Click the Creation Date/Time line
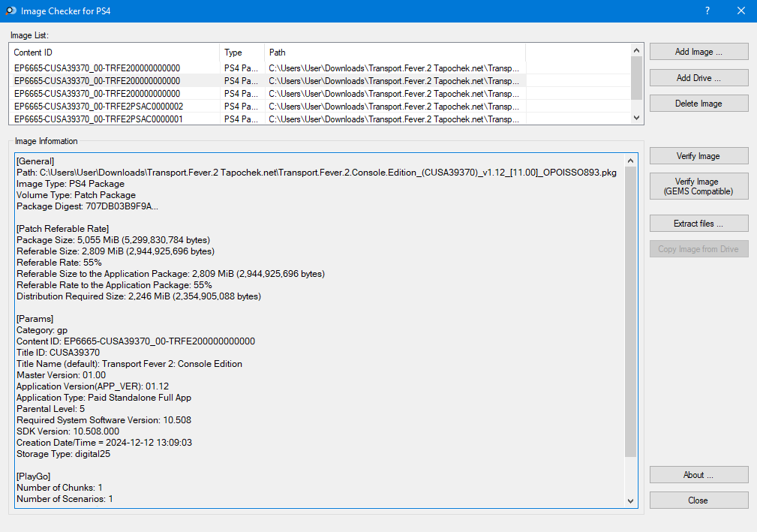757x532 pixels. [104, 443]
